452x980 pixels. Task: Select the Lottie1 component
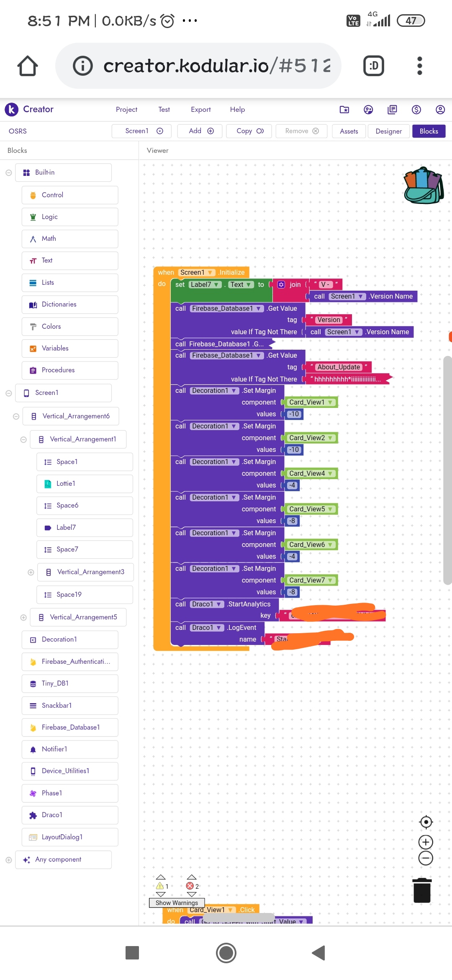pyautogui.click(x=85, y=484)
